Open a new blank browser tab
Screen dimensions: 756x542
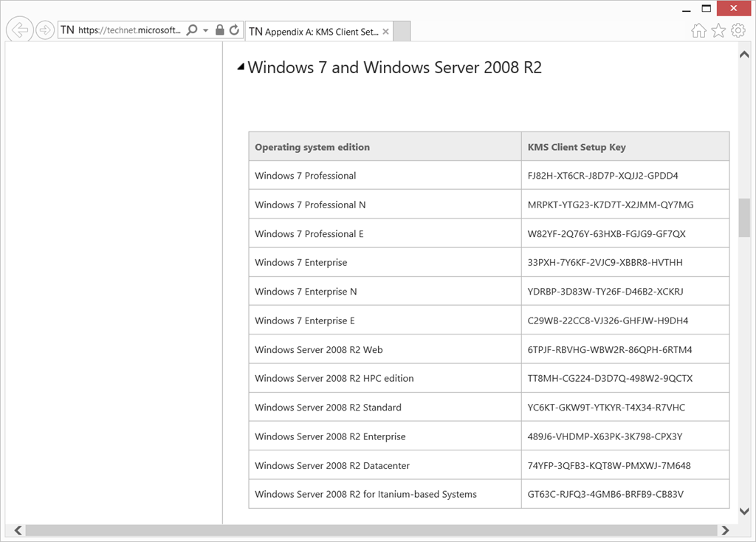(x=402, y=31)
